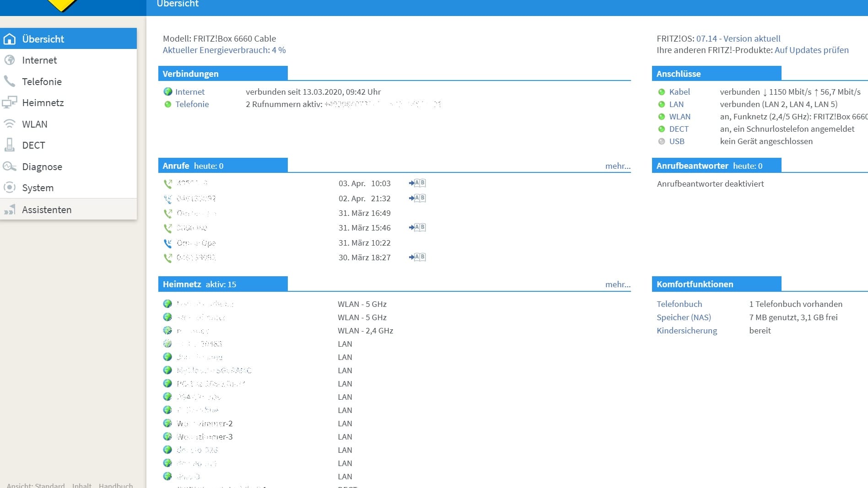Viewport: 868px width, 488px height.
Task: Click globe icon of first WLAN - 5 GHz device
Action: point(167,304)
